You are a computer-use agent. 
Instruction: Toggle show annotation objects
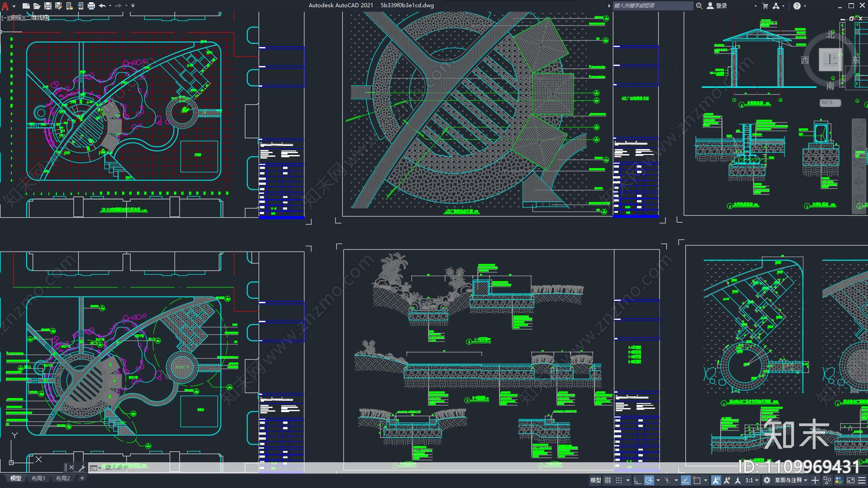click(x=716, y=480)
